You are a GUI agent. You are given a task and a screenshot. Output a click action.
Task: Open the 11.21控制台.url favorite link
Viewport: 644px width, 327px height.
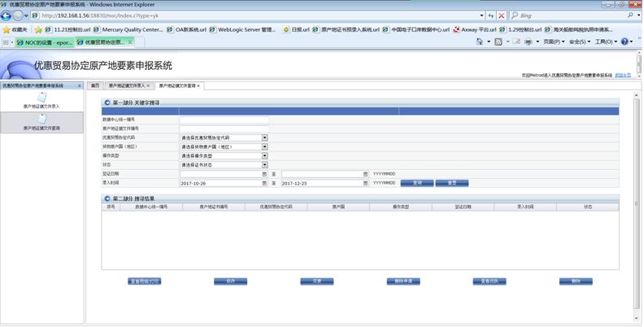[x=68, y=29]
